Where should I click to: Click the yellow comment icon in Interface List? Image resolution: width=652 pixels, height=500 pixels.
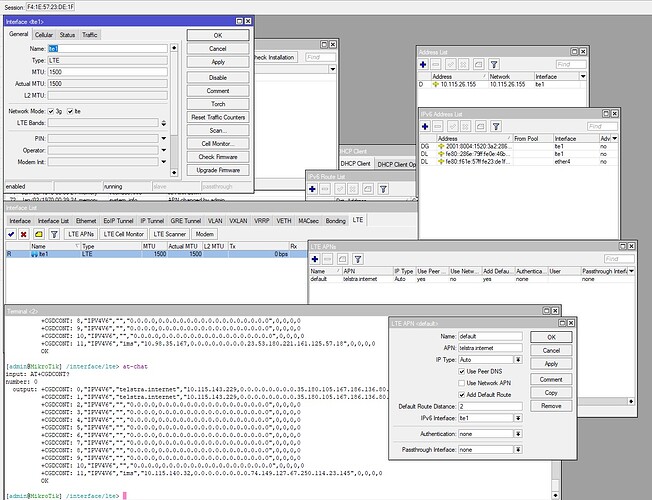click(x=39, y=234)
